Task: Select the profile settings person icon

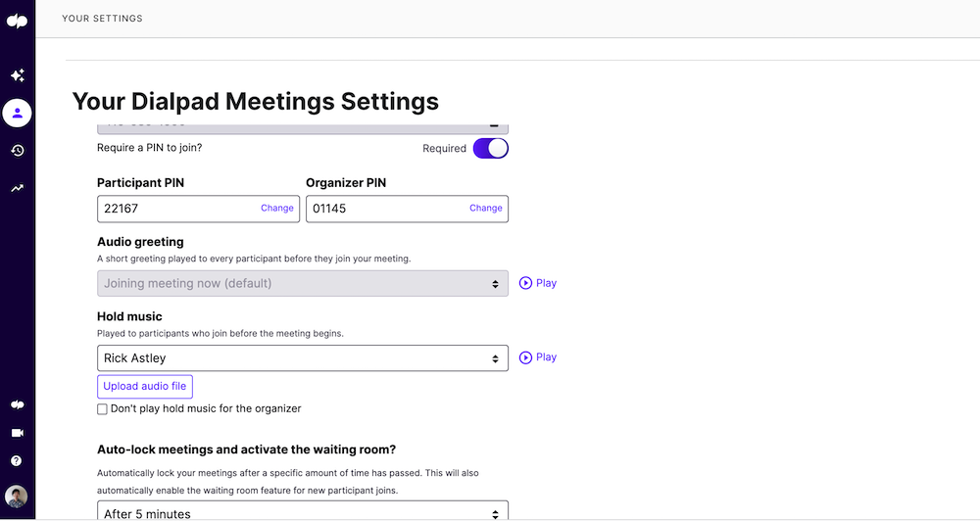Action: pos(18,113)
